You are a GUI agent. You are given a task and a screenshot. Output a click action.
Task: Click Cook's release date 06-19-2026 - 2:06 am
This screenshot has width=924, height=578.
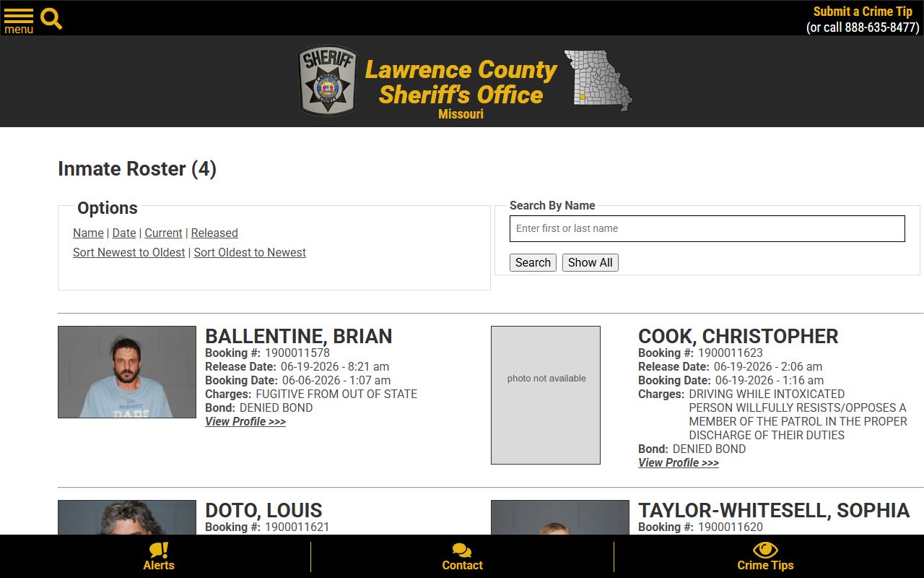click(x=768, y=366)
